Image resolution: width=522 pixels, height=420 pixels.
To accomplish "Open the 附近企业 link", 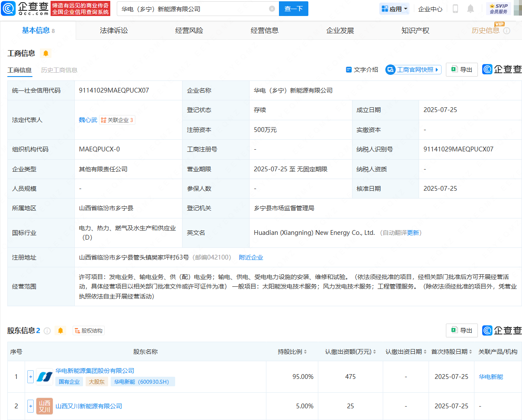I will pos(251,257).
